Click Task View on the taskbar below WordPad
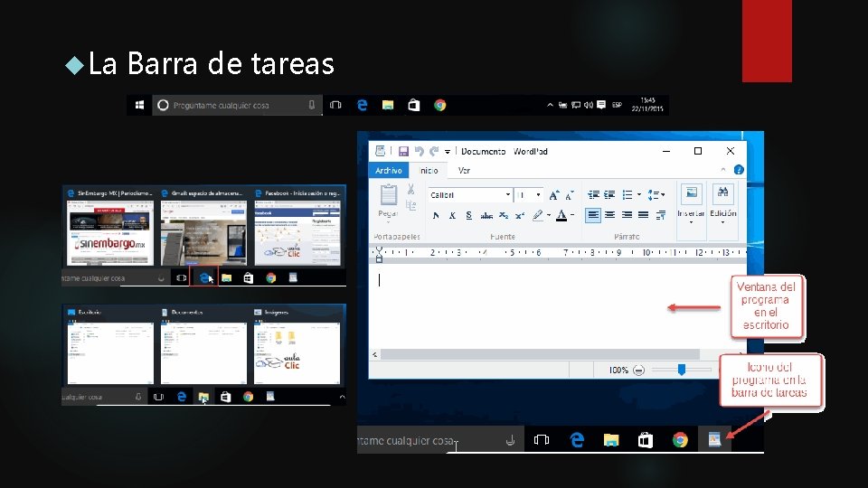 tap(542, 440)
